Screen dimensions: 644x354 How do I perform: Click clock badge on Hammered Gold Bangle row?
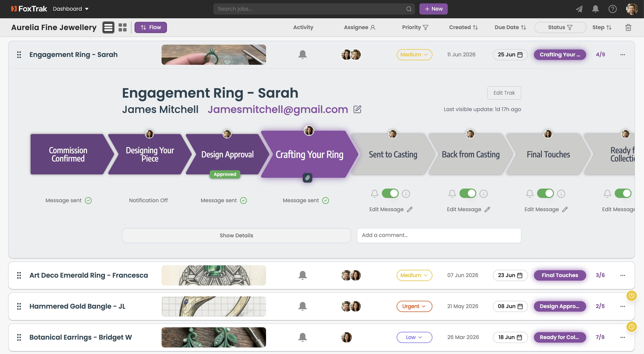(x=632, y=296)
